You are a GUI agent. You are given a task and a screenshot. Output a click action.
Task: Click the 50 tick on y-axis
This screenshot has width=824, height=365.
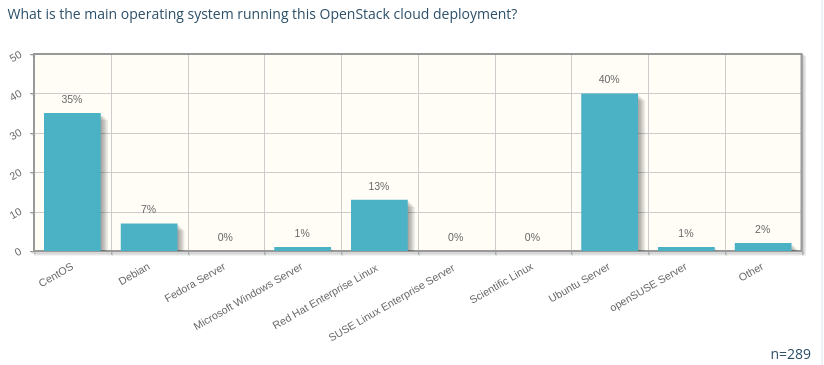coord(15,56)
